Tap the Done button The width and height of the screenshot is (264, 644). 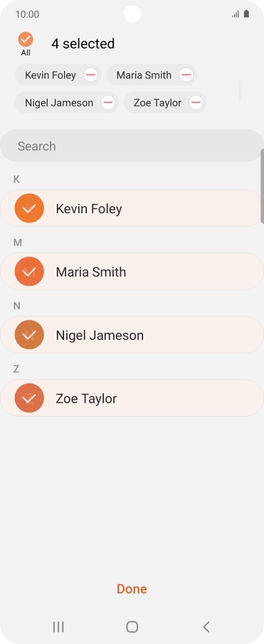[132, 589]
